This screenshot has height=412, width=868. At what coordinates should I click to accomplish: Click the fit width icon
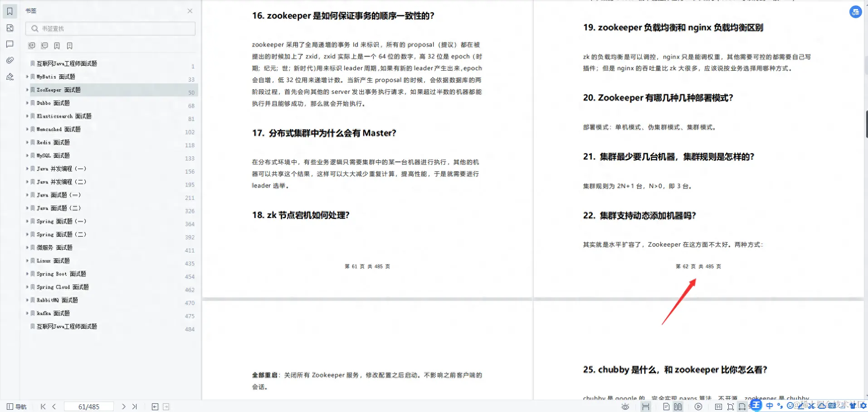coord(742,407)
